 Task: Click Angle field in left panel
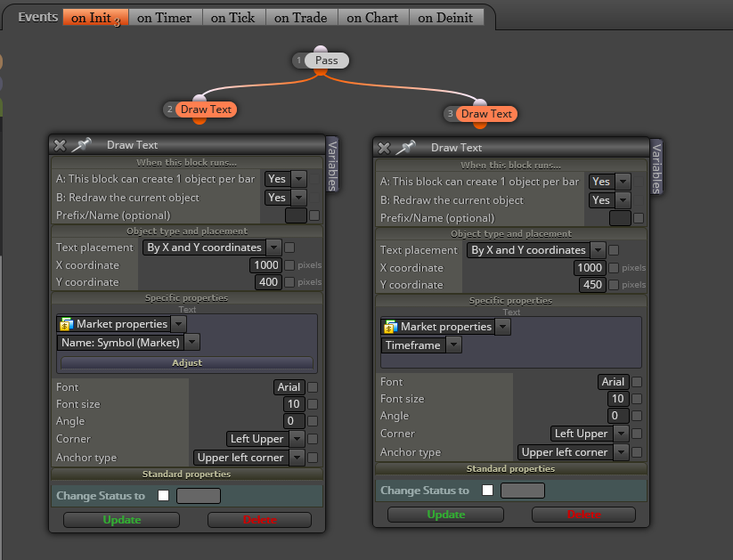click(x=294, y=421)
